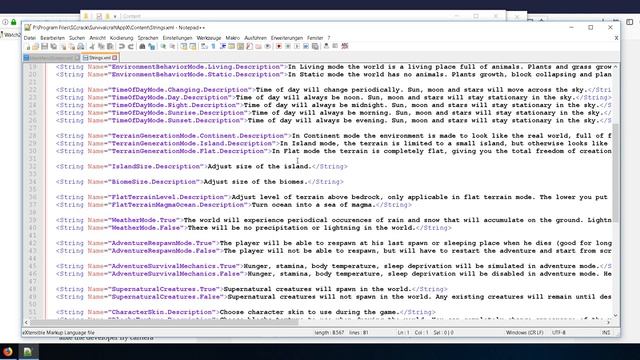This screenshot has width=640, height=360.
Task: Open the Ansicht menu
Action: [98, 38]
